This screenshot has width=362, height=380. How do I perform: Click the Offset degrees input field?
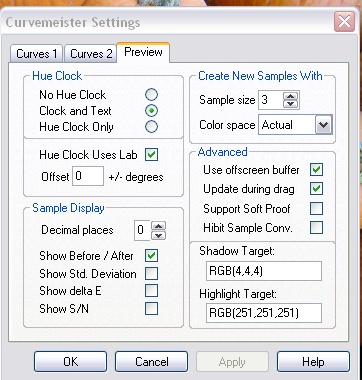click(88, 176)
